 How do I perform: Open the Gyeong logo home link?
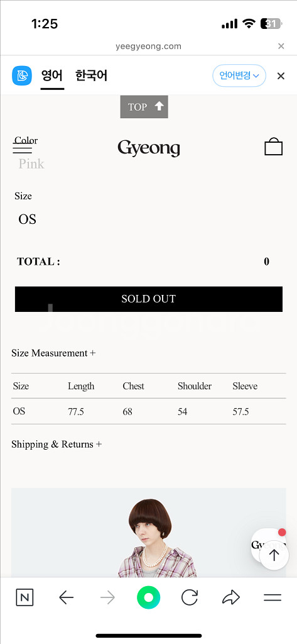click(x=148, y=148)
